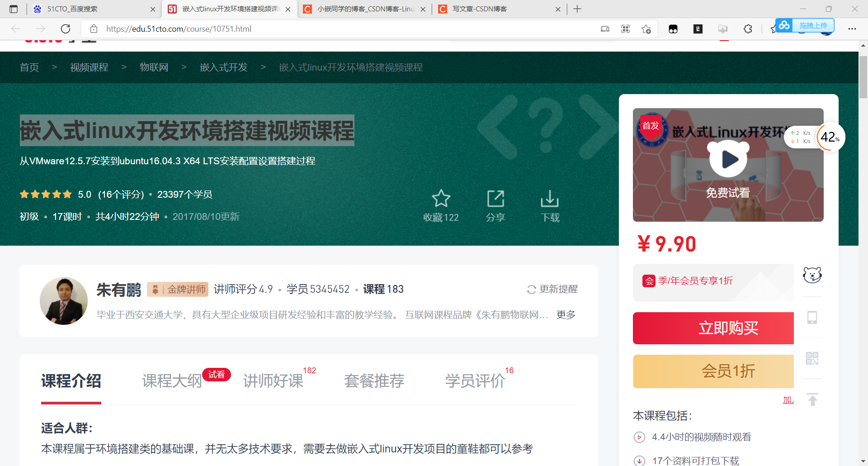This screenshot has height=466, width=868.
Task: Click the 更新提醒 refresh icon
Action: (x=532, y=290)
